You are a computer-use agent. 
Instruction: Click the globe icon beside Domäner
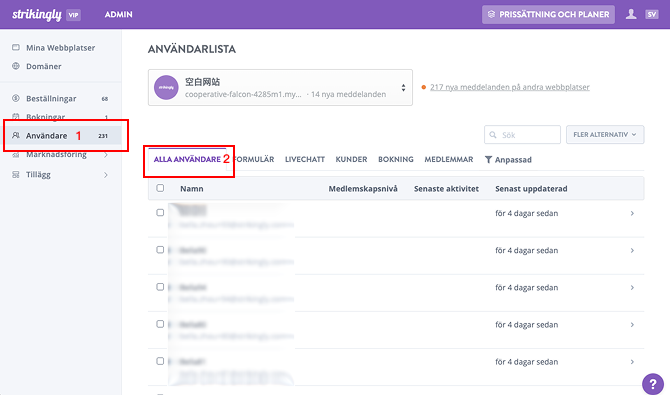(16, 66)
